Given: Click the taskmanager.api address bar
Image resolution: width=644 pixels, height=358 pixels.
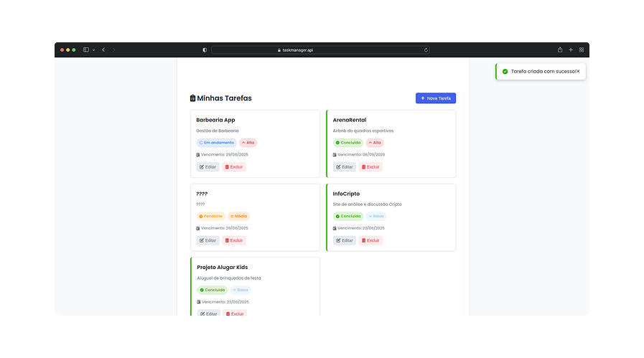Looking at the screenshot, I should point(320,50).
